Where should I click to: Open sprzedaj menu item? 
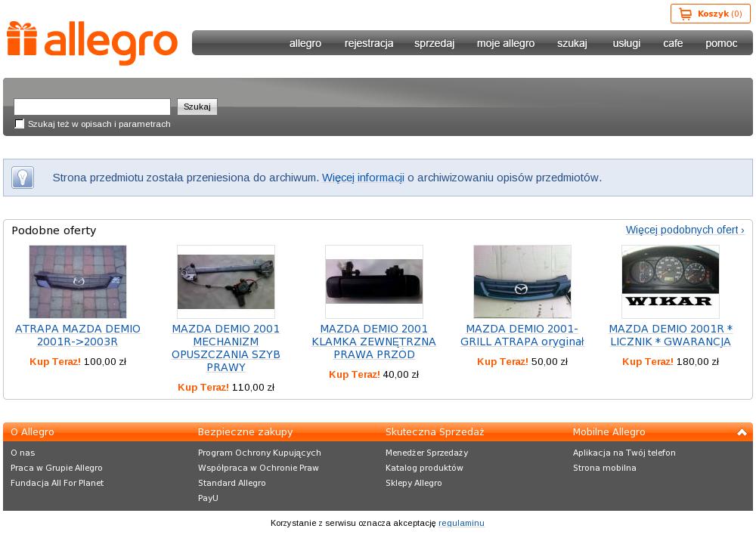434,43
